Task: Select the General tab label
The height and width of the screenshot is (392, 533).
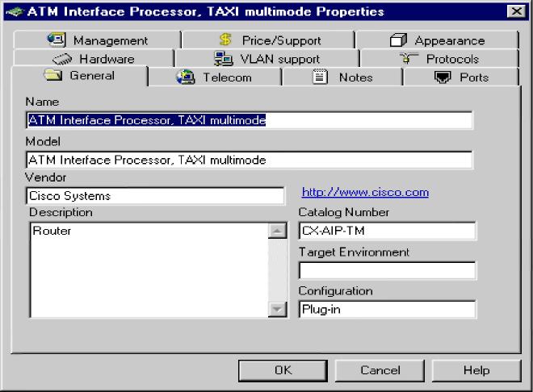Action: tap(92, 75)
